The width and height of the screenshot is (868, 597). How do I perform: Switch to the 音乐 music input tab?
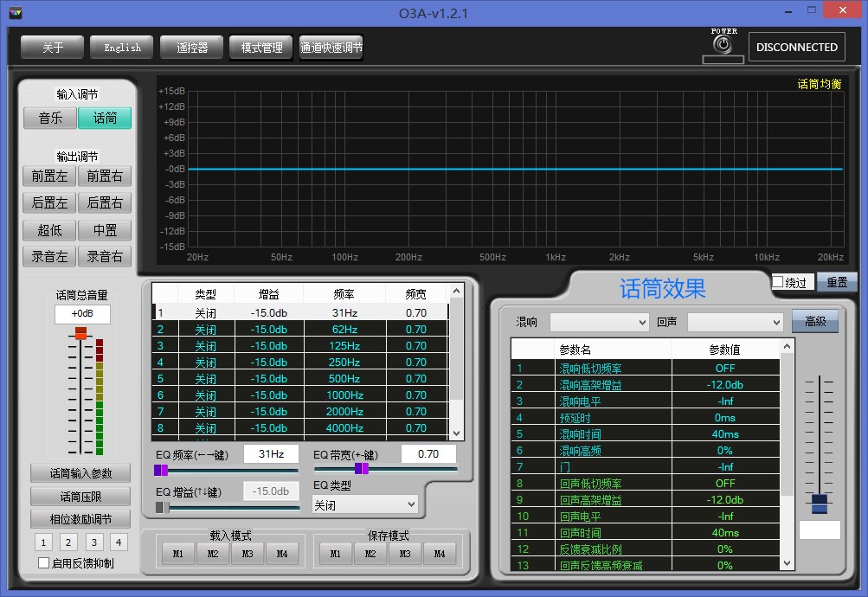coord(49,118)
